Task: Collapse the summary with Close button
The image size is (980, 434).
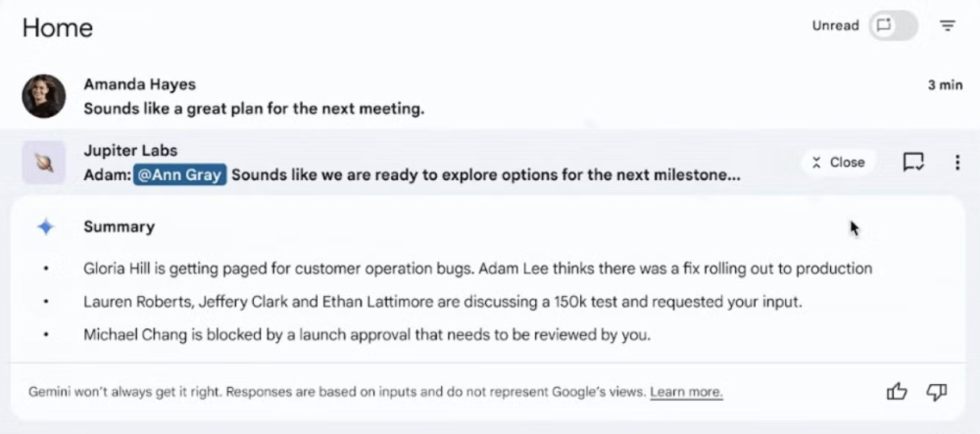Action: (x=838, y=163)
